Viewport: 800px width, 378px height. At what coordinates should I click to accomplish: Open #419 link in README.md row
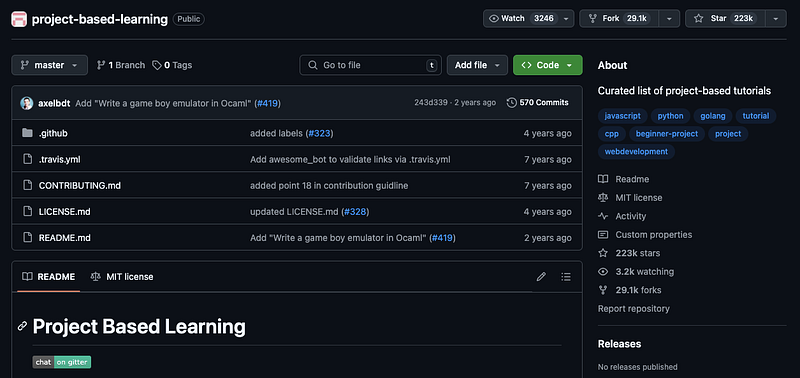pos(442,238)
